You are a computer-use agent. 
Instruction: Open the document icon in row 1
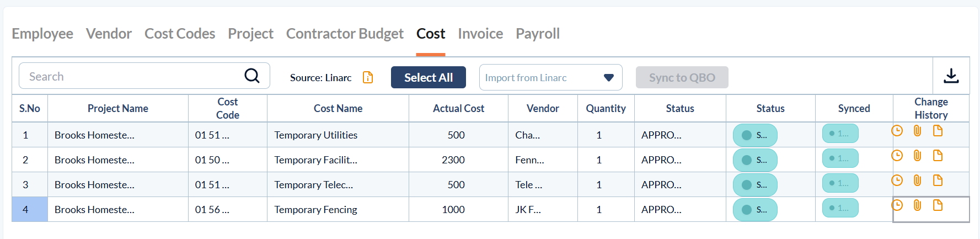pos(938,131)
